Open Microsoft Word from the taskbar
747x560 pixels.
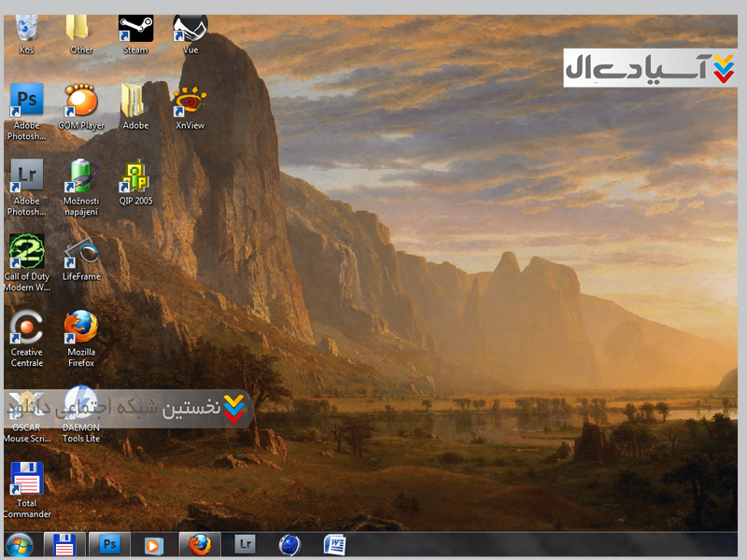(x=334, y=544)
